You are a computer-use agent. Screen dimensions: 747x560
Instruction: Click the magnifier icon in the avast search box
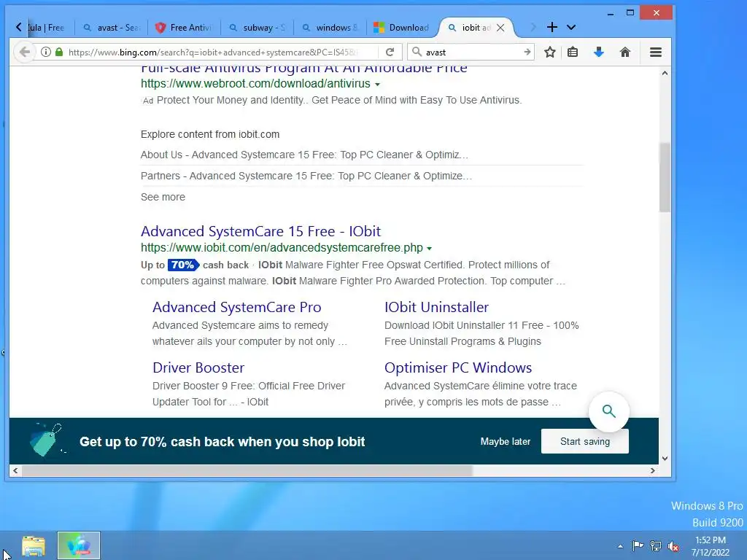(417, 52)
